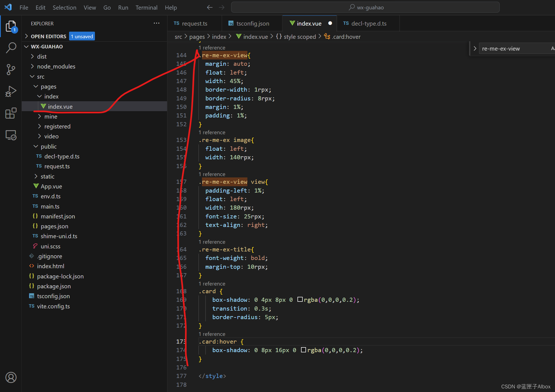Click unsaved dot on index.vue tab

point(330,23)
